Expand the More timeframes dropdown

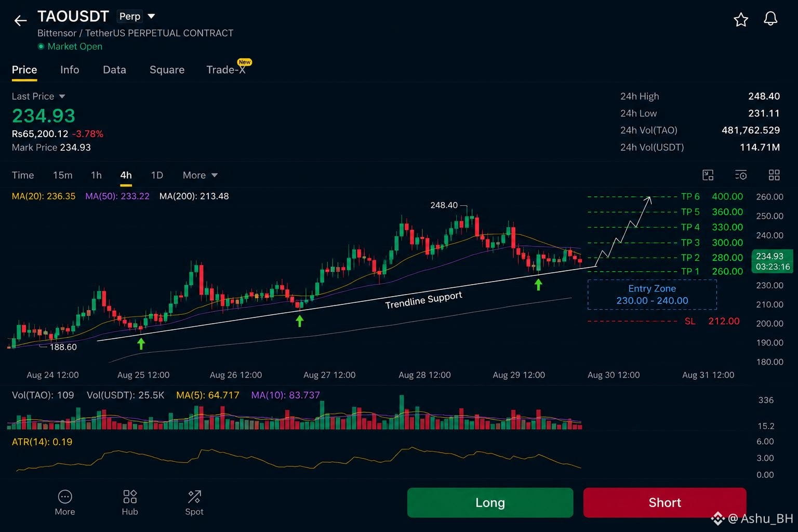tap(200, 175)
